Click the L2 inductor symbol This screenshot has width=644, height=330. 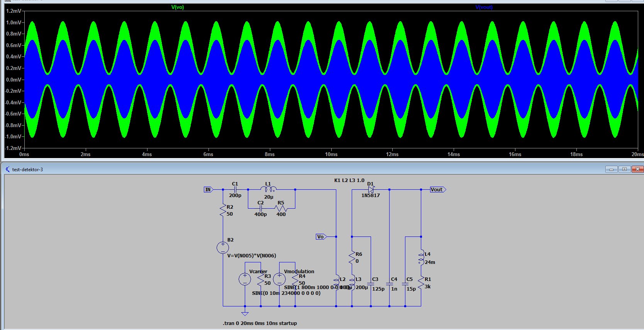(336, 282)
